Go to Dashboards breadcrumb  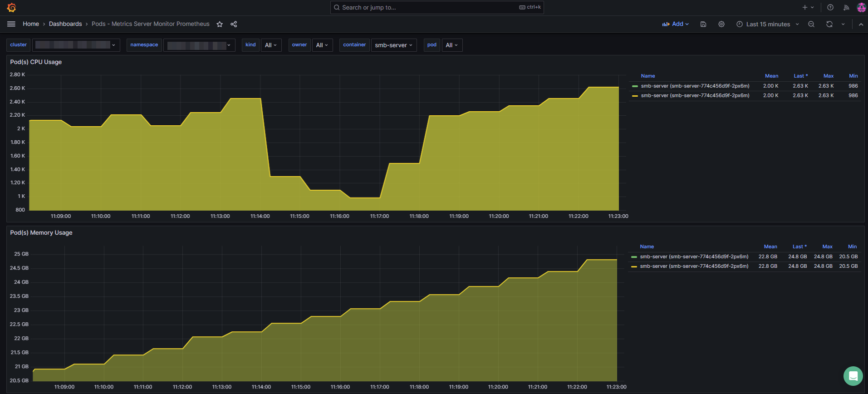click(65, 24)
